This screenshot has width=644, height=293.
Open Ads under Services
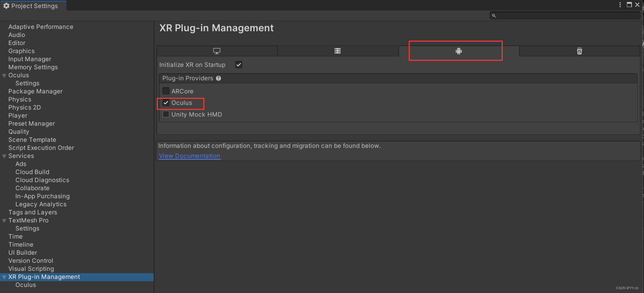click(x=21, y=164)
